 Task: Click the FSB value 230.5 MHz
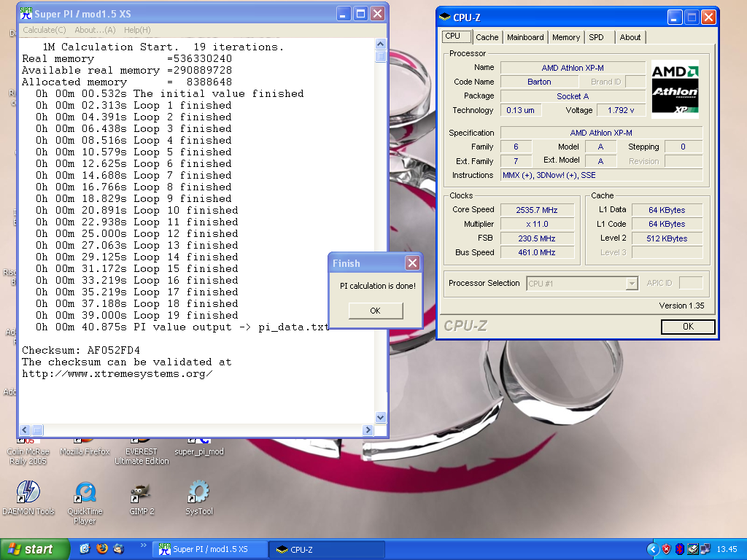click(537, 238)
